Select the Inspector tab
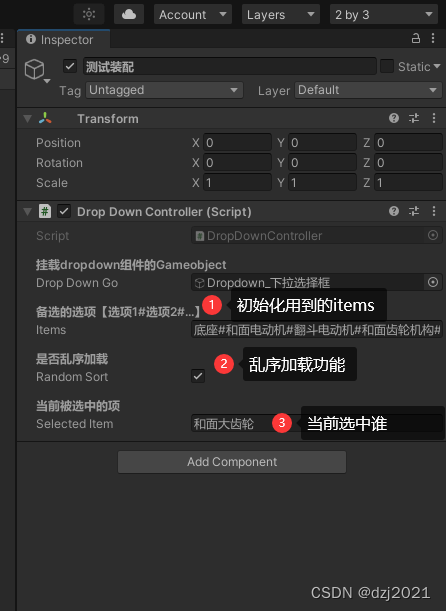 [63, 39]
